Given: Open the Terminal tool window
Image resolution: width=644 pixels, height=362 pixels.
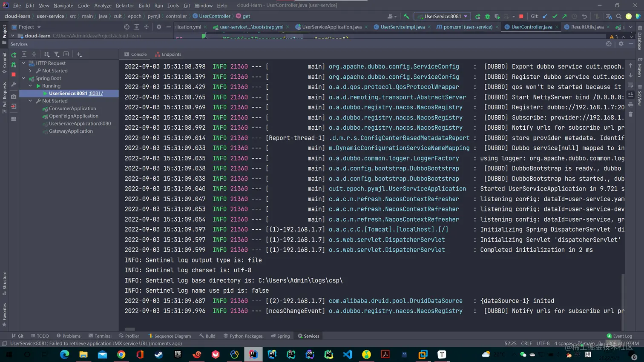Looking at the screenshot, I should tap(100, 336).
